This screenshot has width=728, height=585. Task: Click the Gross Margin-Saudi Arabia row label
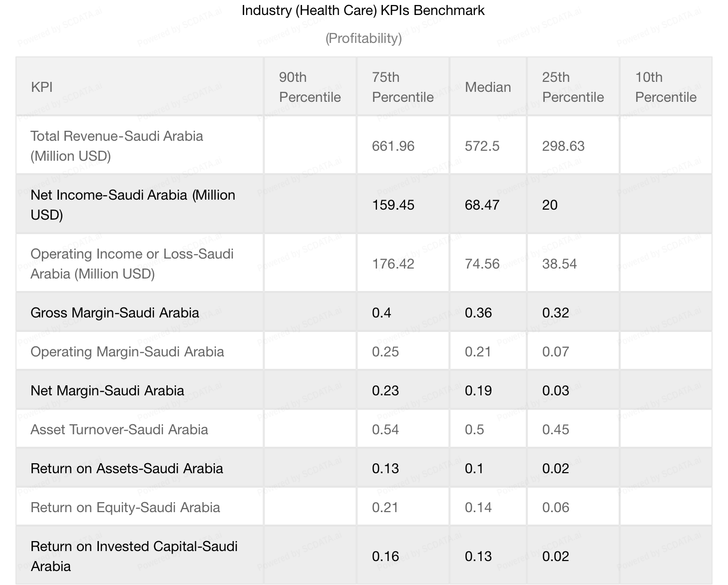(x=115, y=312)
